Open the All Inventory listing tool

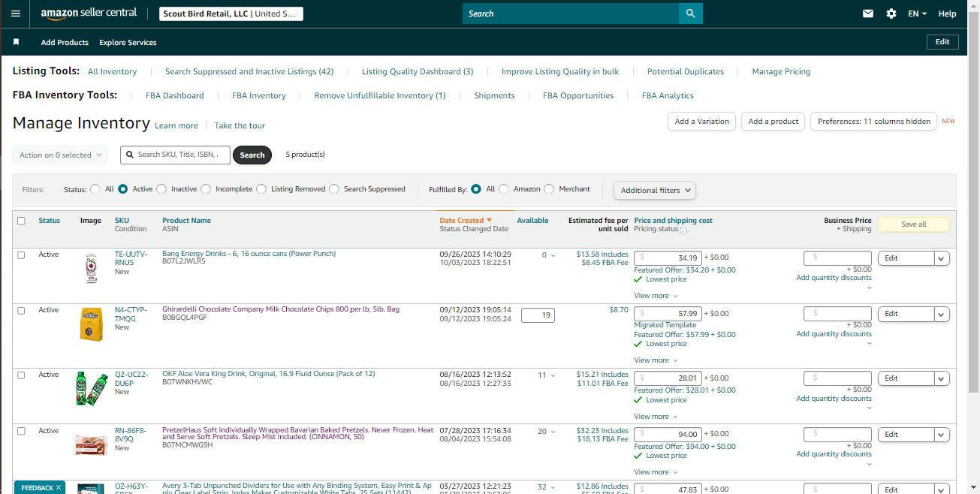pyautogui.click(x=112, y=71)
